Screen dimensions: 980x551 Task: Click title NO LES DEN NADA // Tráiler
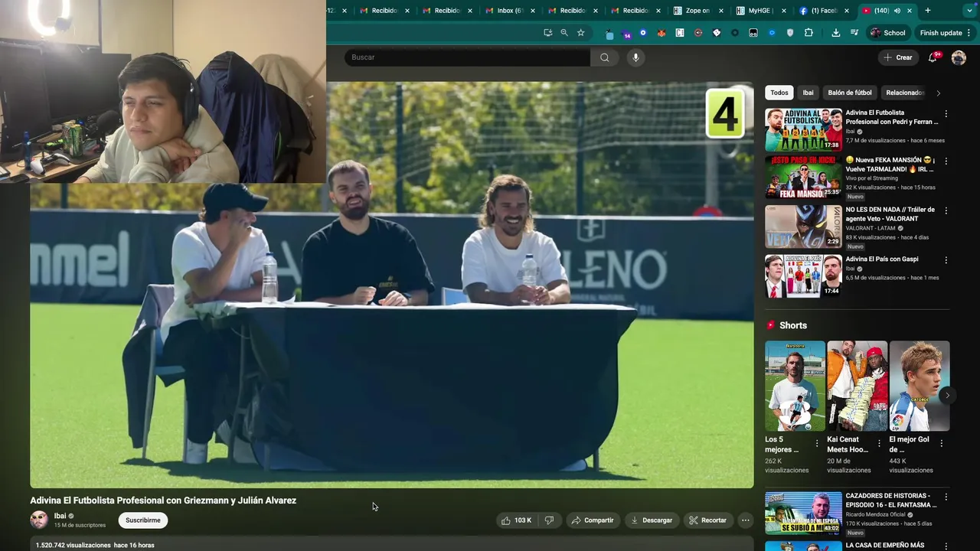pos(890,214)
